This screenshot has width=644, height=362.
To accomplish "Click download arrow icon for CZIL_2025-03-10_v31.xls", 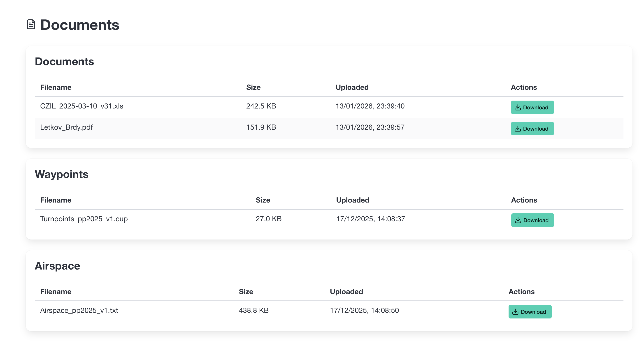I will 518,107.
